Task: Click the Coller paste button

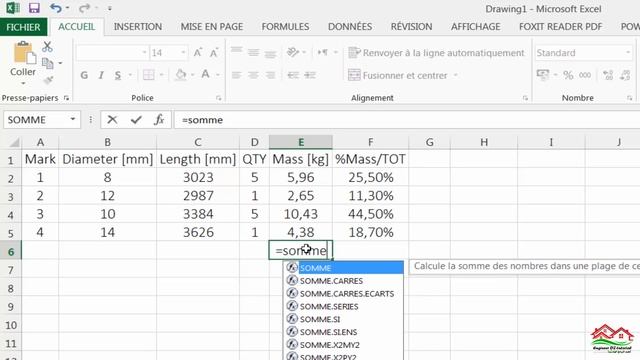Action: coord(23,59)
